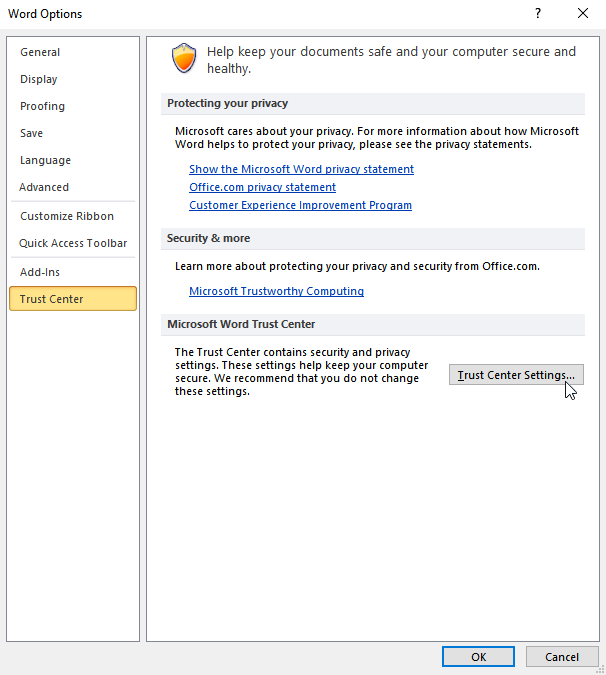606x675 pixels.
Task: Click the security shield icon
Action: 184,58
